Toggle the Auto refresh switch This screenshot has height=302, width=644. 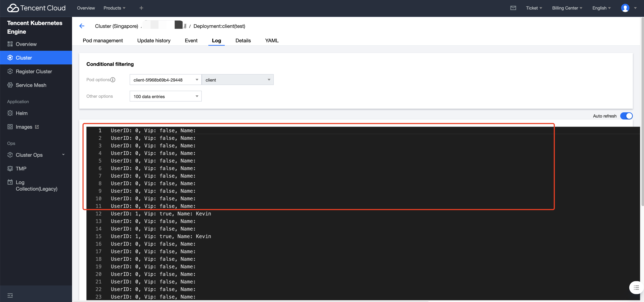click(626, 116)
